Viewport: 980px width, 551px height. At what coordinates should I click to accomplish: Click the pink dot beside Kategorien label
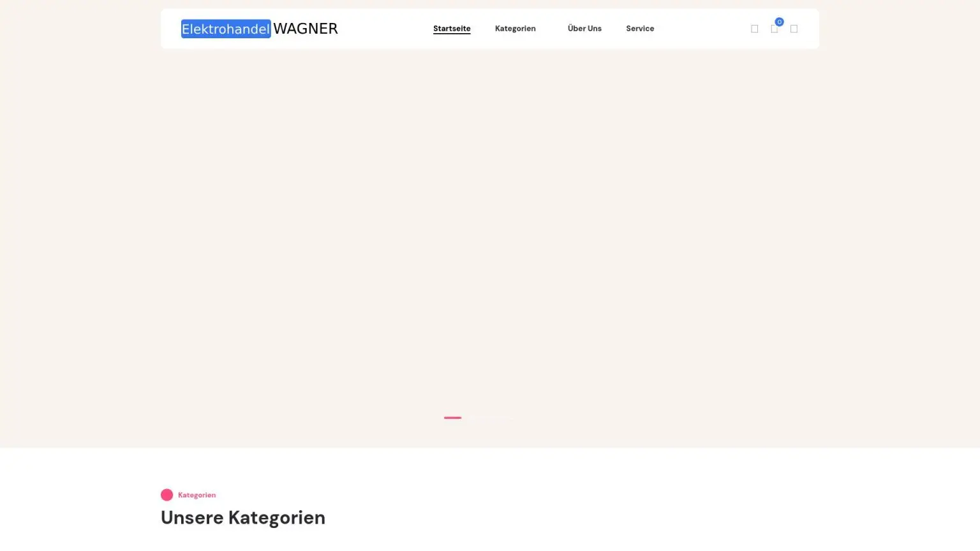167,495
